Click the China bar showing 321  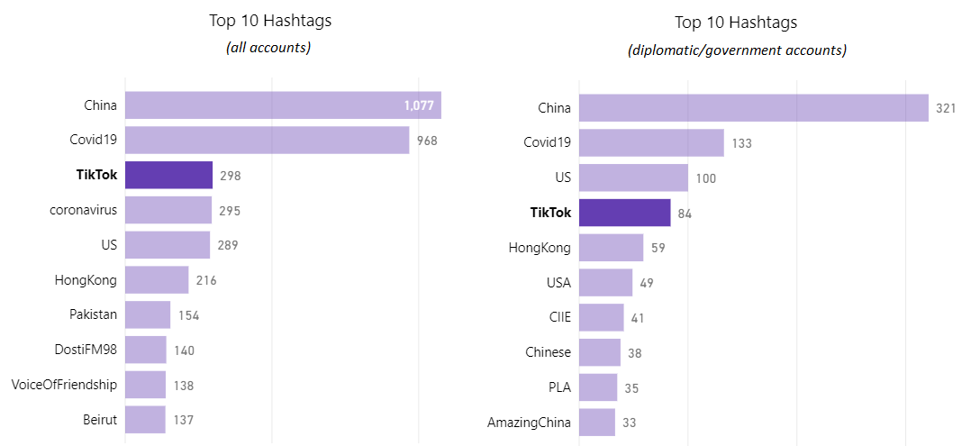pyautogui.click(x=754, y=107)
